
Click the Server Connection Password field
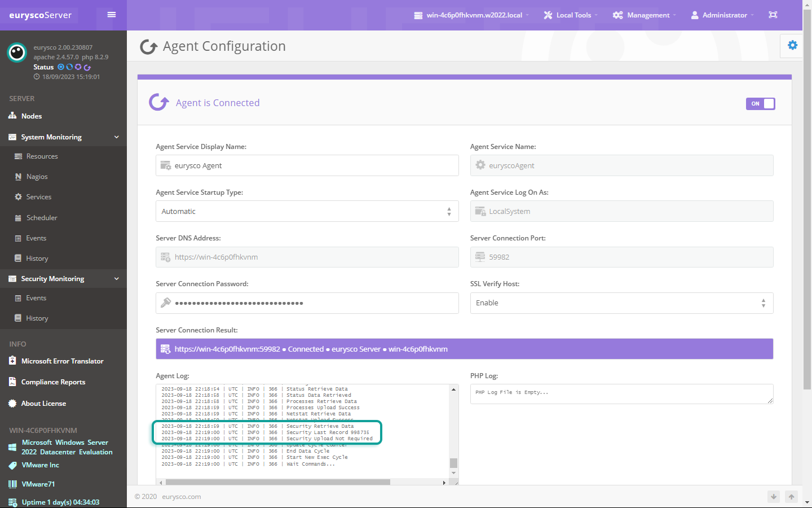[307, 303]
